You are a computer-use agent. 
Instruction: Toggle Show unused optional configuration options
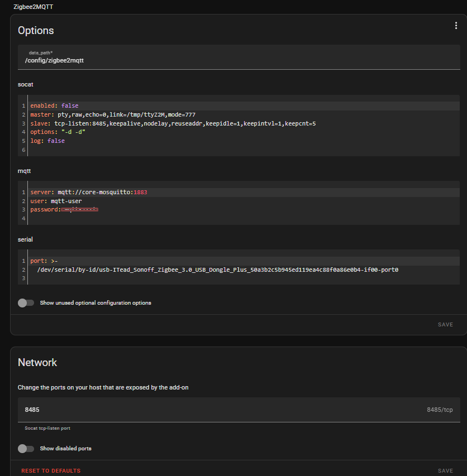tap(26, 303)
